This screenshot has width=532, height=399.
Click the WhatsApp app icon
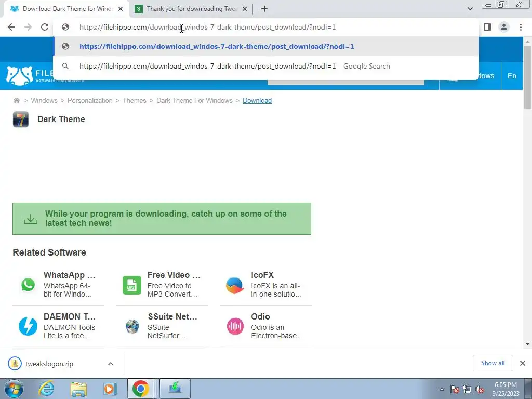(x=28, y=285)
